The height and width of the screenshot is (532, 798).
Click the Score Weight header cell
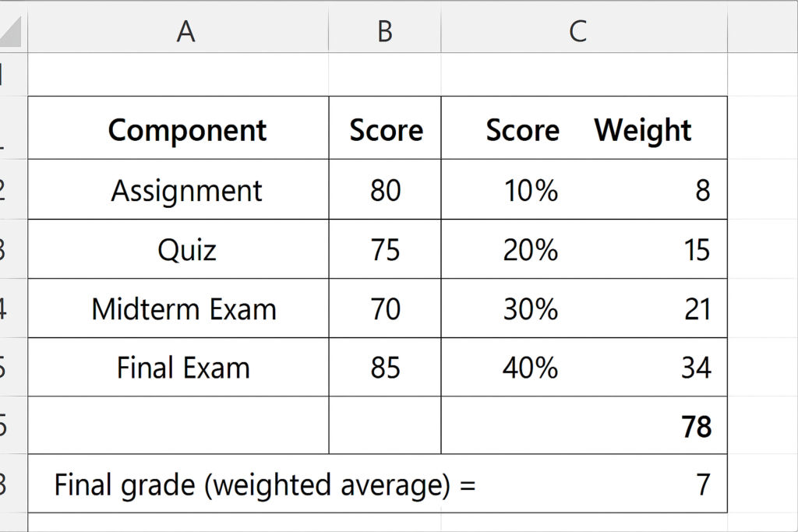[584, 128]
